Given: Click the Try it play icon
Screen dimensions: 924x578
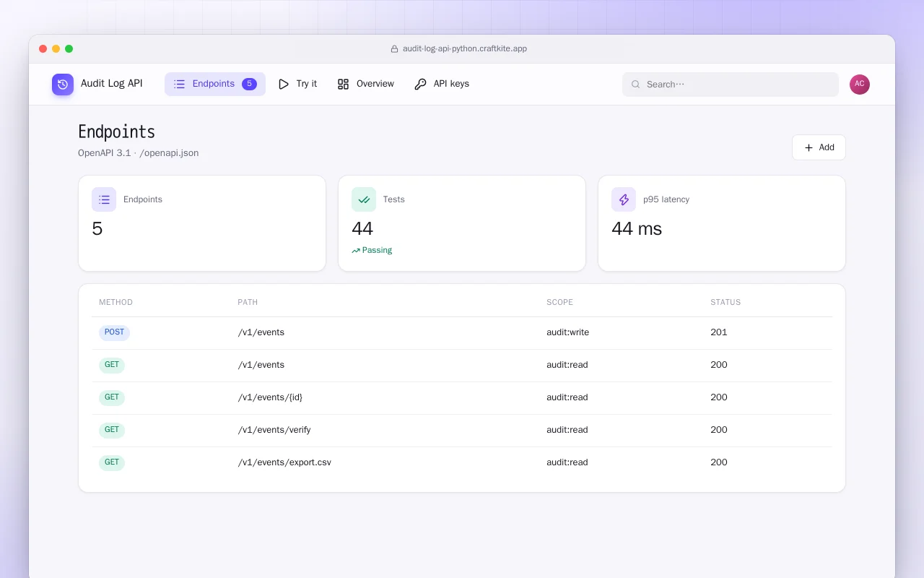Looking at the screenshot, I should pyautogui.click(x=284, y=84).
